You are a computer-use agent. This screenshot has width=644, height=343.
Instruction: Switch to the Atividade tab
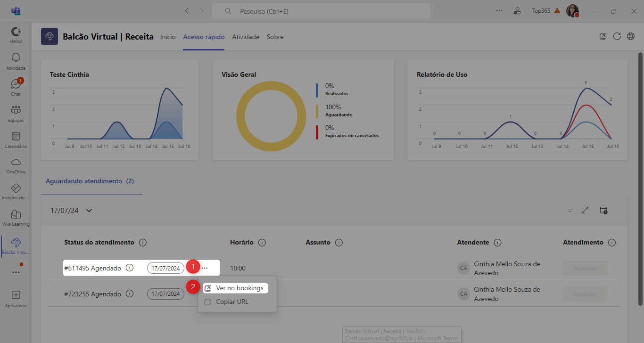[246, 37]
